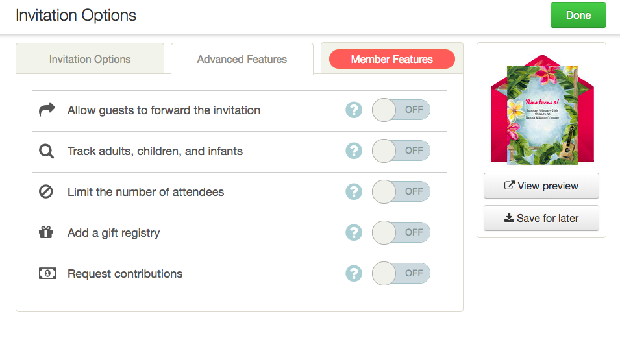Viewport: 620px width, 364px height.
Task: Open help for Track adults, children, infants
Action: (354, 151)
